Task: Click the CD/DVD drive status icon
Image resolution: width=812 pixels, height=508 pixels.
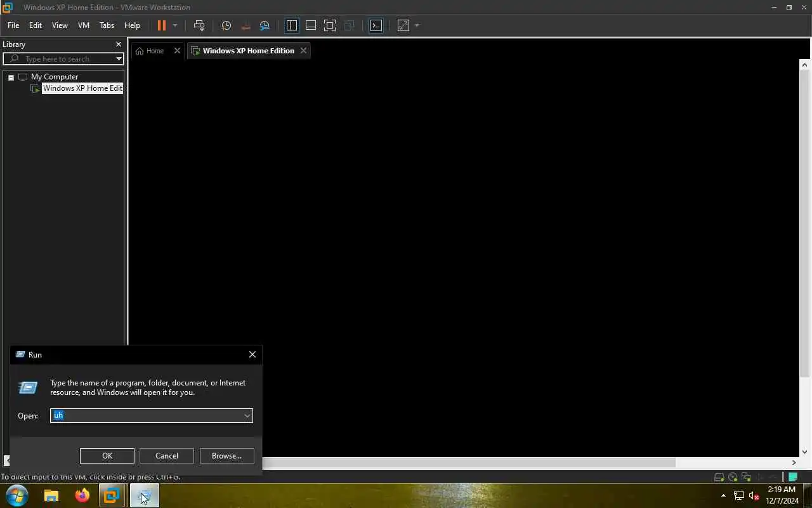Action: pyautogui.click(x=733, y=477)
